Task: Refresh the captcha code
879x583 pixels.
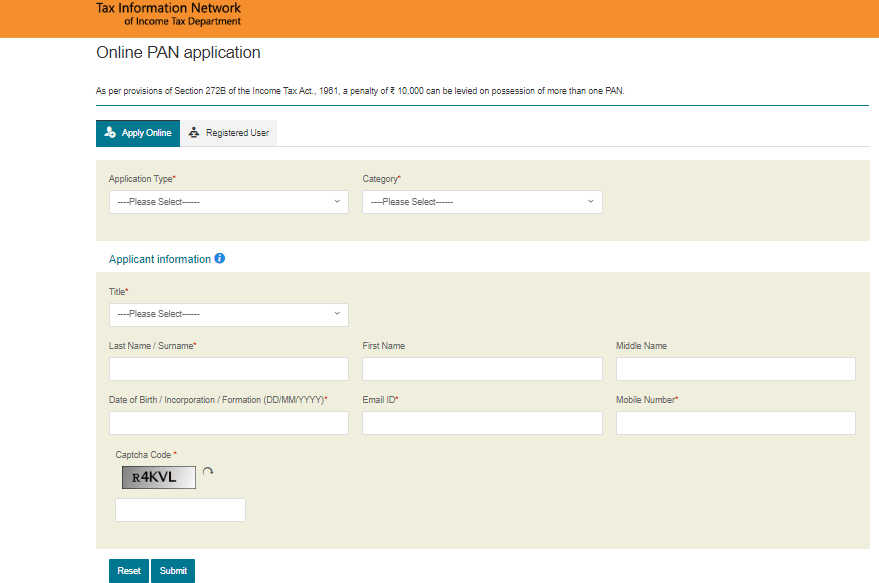Action: point(208,472)
